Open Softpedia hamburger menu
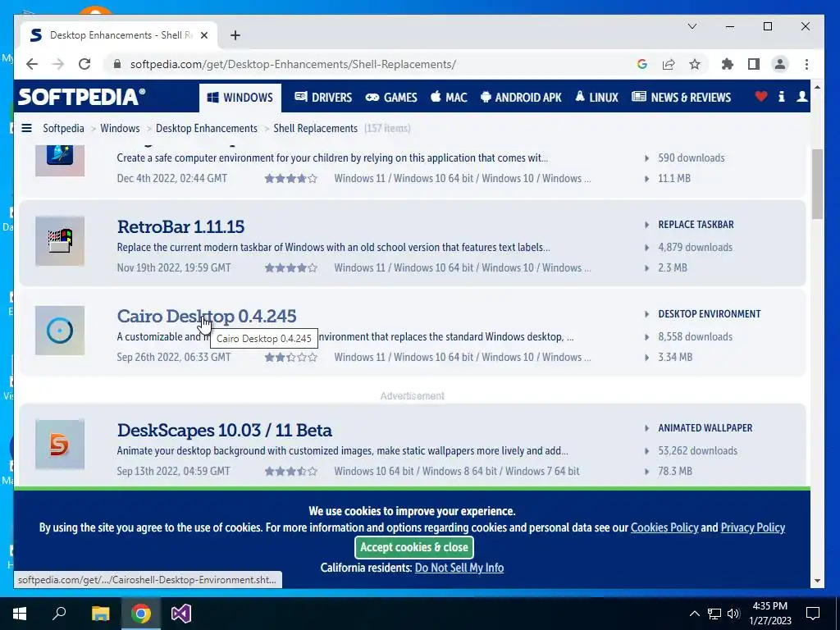Screen dimensions: 840x630 coord(26,128)
